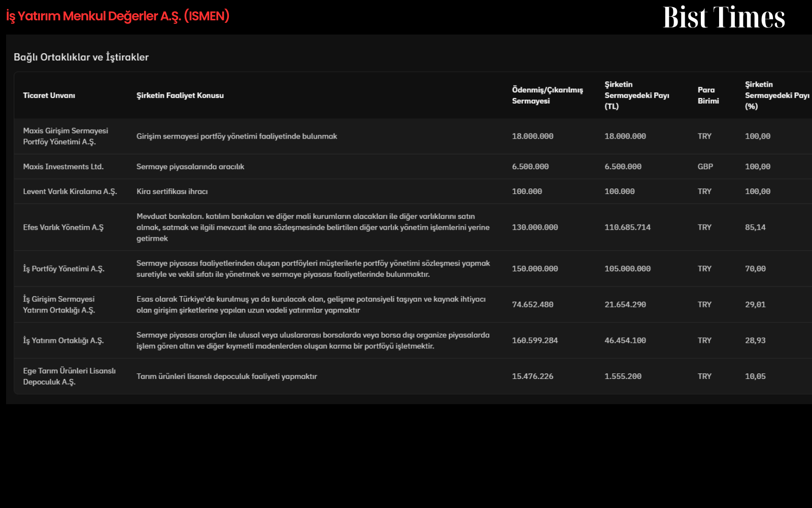Select Efes Varlık Yönetim A.Ş name
Screen dimensions: 812x508
pyautogui.click(x=63, y=228)
